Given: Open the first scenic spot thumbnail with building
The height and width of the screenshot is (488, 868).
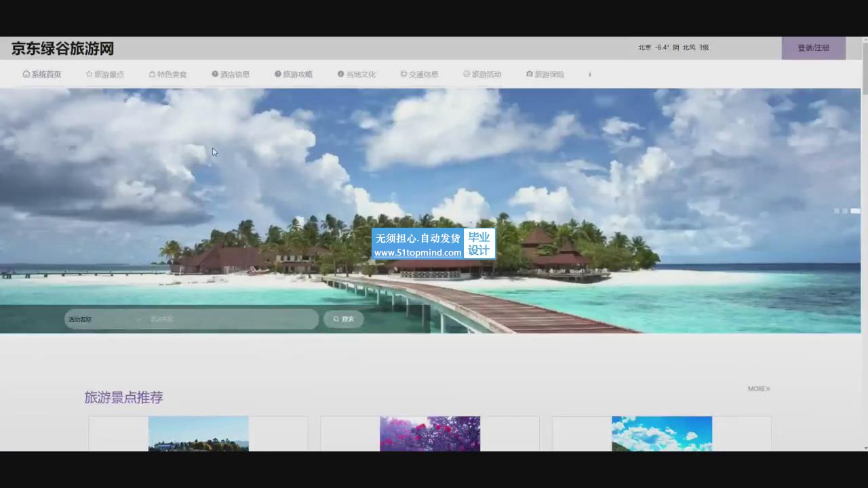Looking at the screenshot, I should [199, 434].
